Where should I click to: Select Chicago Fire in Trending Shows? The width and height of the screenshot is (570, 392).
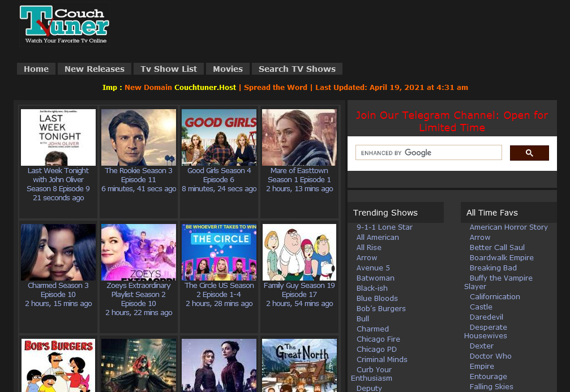[378, 339]
